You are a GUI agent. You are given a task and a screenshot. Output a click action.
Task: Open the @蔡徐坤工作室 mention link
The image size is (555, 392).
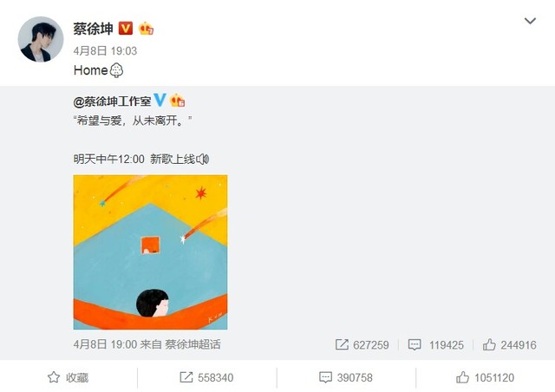[112, 101]
